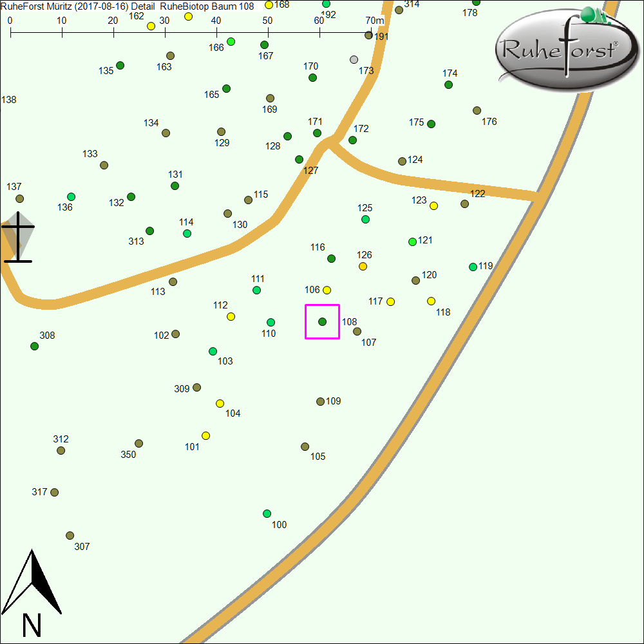Select dark green tree marker 174

[x=449, y=84]
